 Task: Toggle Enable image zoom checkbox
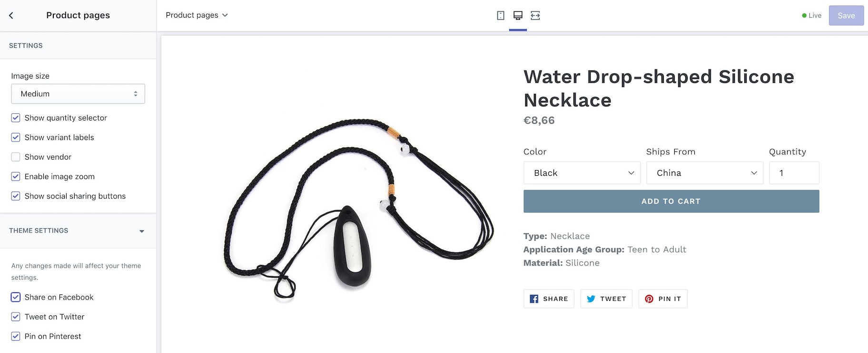16,176
